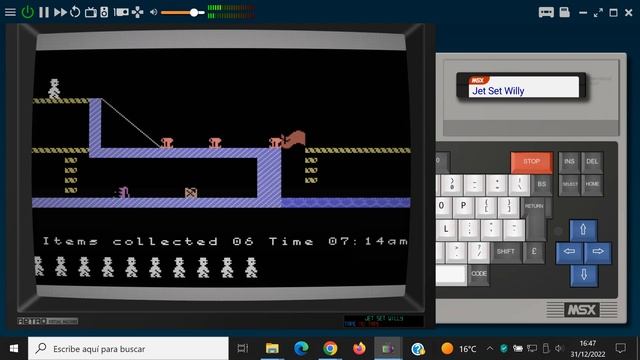640x360 pixels.
Task: Open the notification center icon
Action: (621, 349)
